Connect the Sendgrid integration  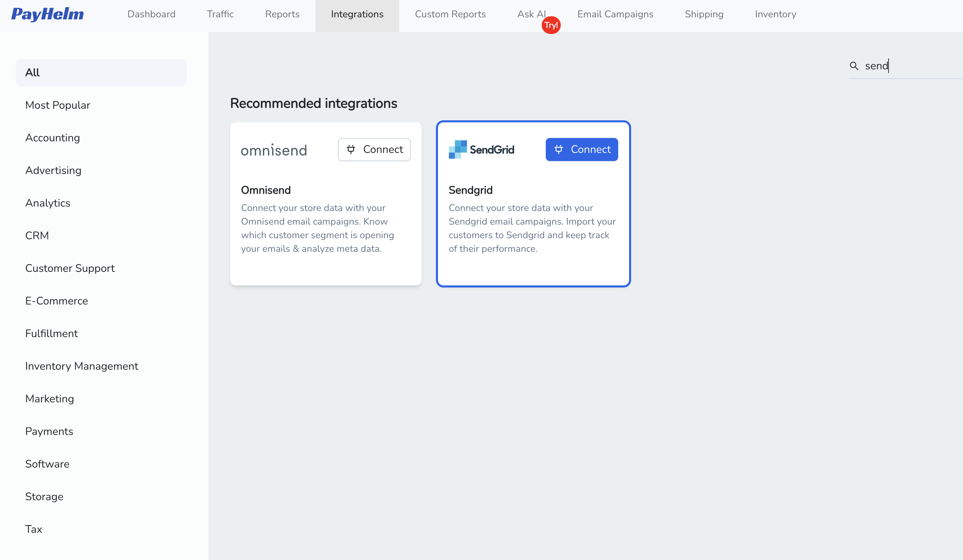[581, 150]
